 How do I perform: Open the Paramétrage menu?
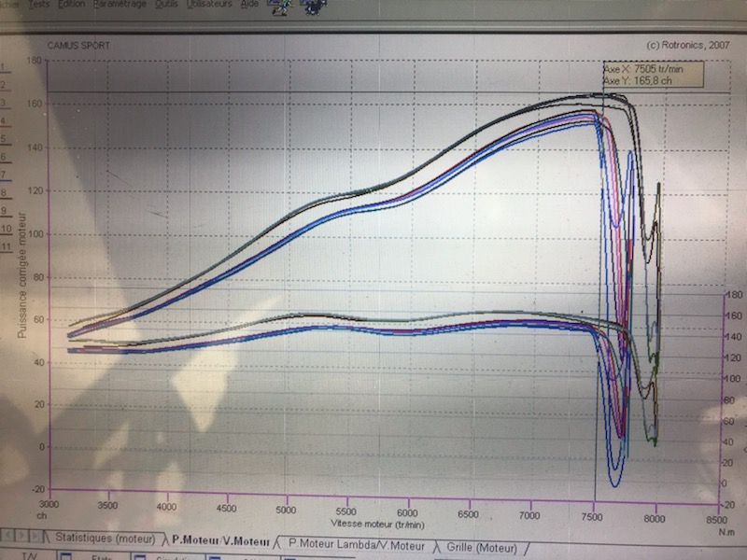pos(119,5)
